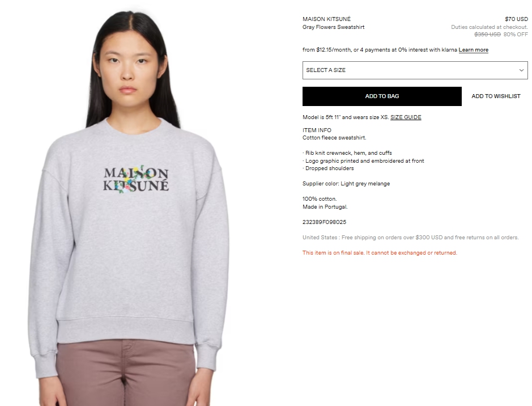
Task: Open the Size Guide link
Action: [406, 117]
